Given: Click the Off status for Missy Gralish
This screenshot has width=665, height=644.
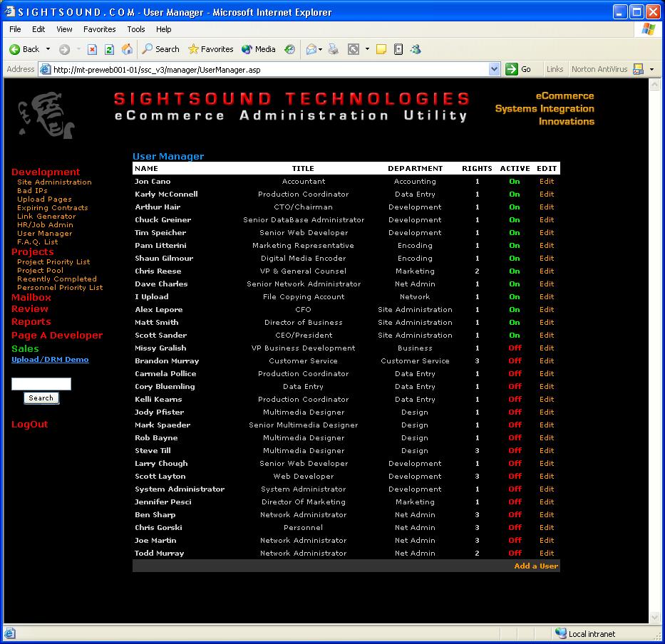Looking at the screenshot, I should (515, 348).
